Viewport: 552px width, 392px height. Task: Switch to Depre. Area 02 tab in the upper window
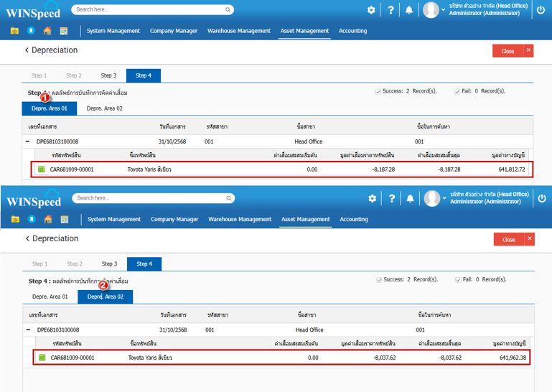click(x=105, y=108)
